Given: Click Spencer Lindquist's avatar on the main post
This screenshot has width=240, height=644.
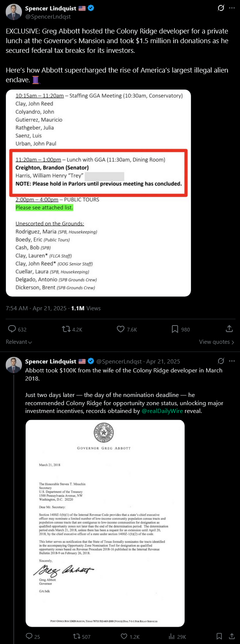Looking at the screenshot, I should coord(14,12).
